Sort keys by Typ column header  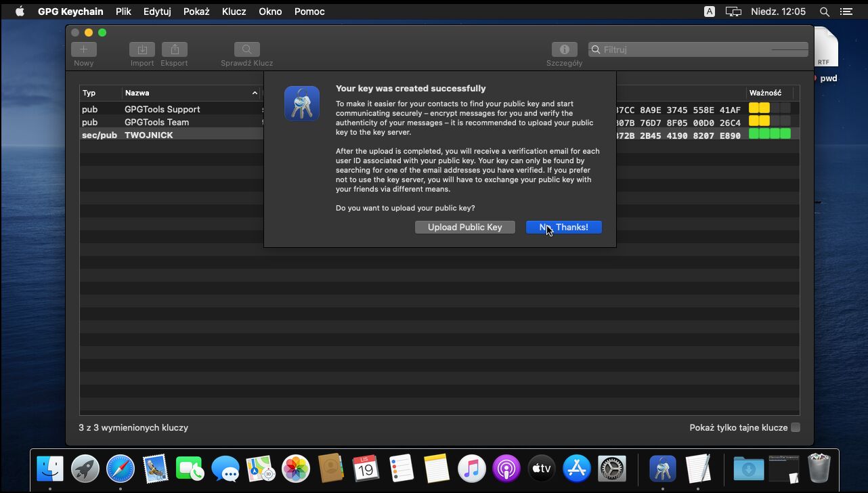coord(89,93)
